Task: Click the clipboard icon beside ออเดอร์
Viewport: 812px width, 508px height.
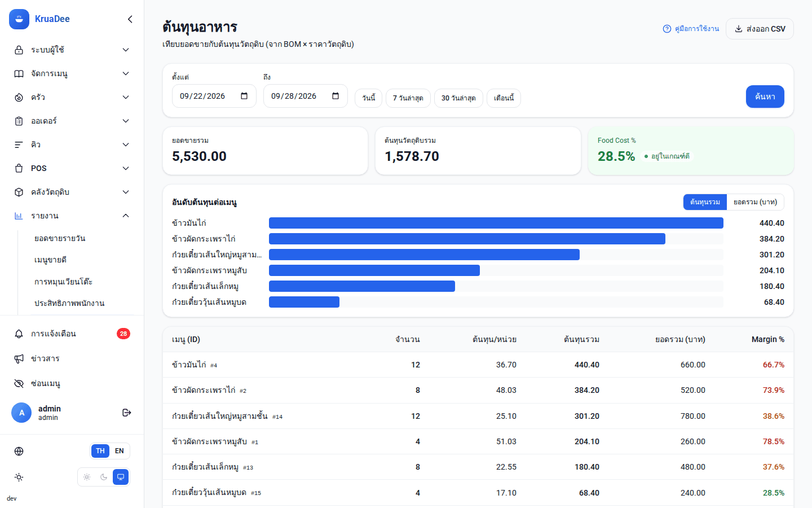Action: [x=19, y=121]
